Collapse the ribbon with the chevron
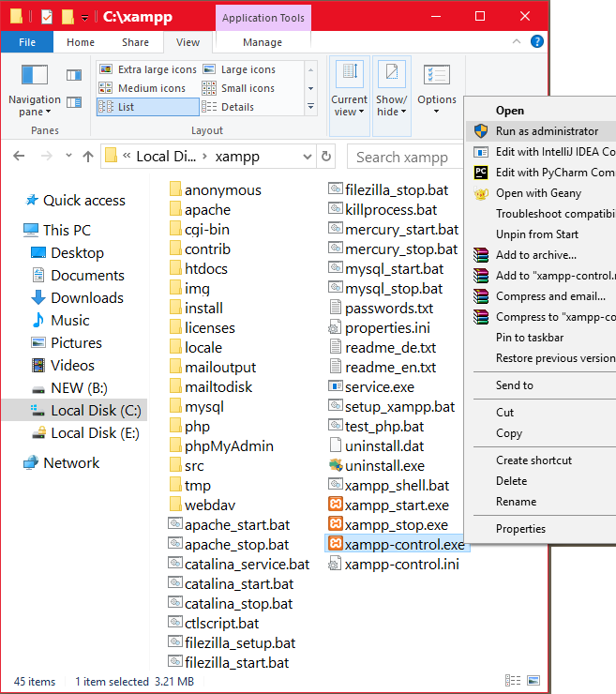Image resolution: width=616 pixels, height=694 pixels. click(x=516, y=41)
